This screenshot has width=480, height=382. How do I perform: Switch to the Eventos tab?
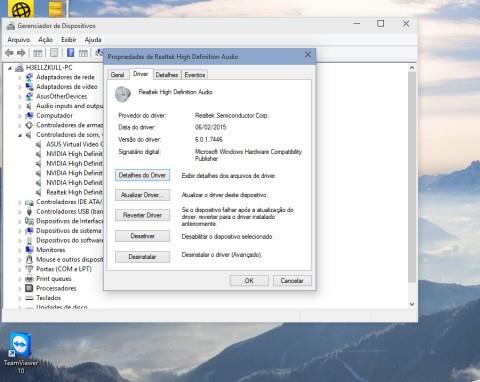[x=195, y=75]
